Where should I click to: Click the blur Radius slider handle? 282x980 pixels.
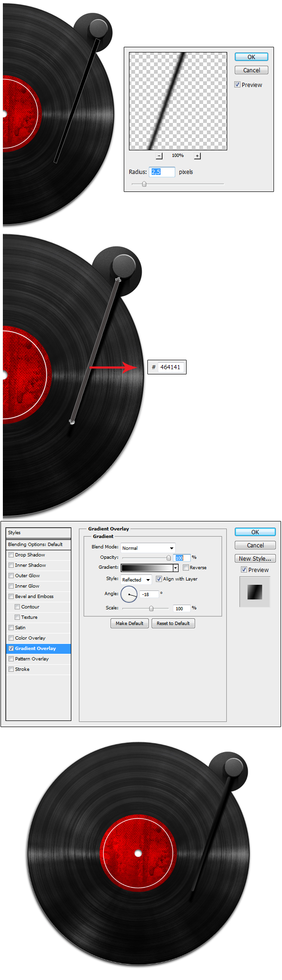[x=144, y=184]
